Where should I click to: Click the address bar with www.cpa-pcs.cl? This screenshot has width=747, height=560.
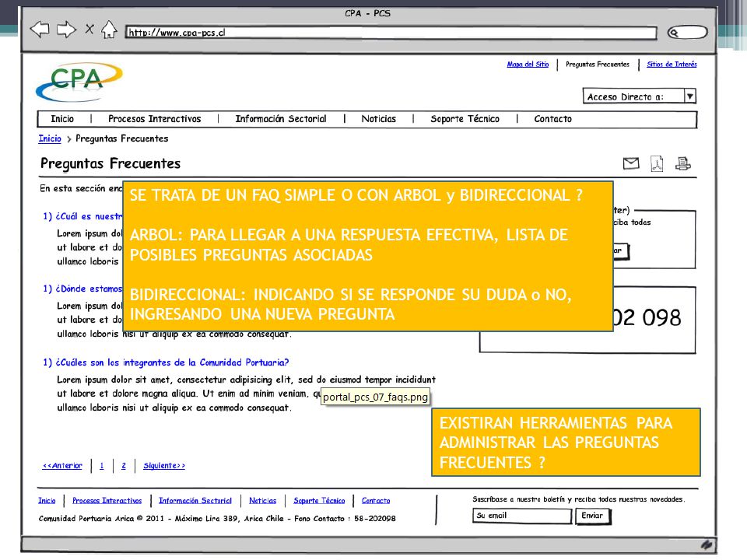[391, 33]
